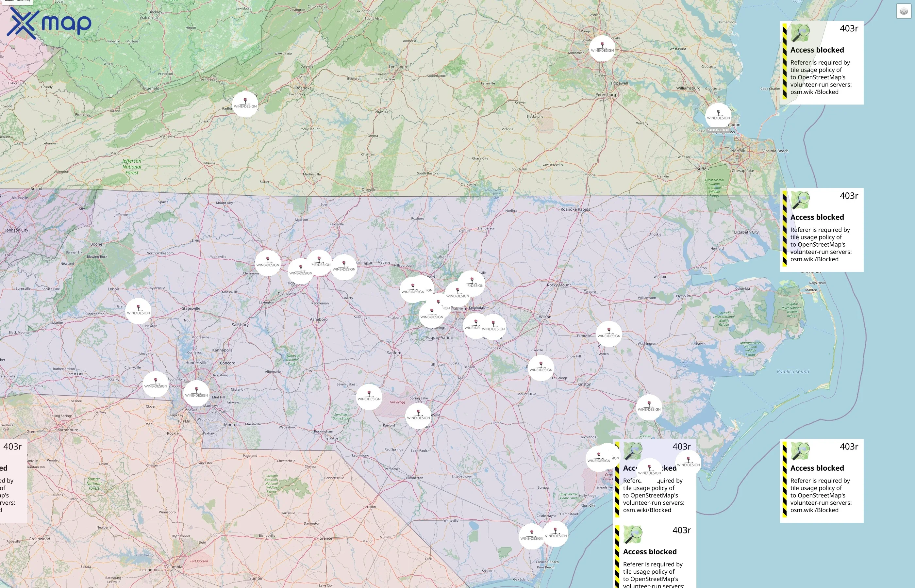Click the Xmap logo

click(49, 23)
